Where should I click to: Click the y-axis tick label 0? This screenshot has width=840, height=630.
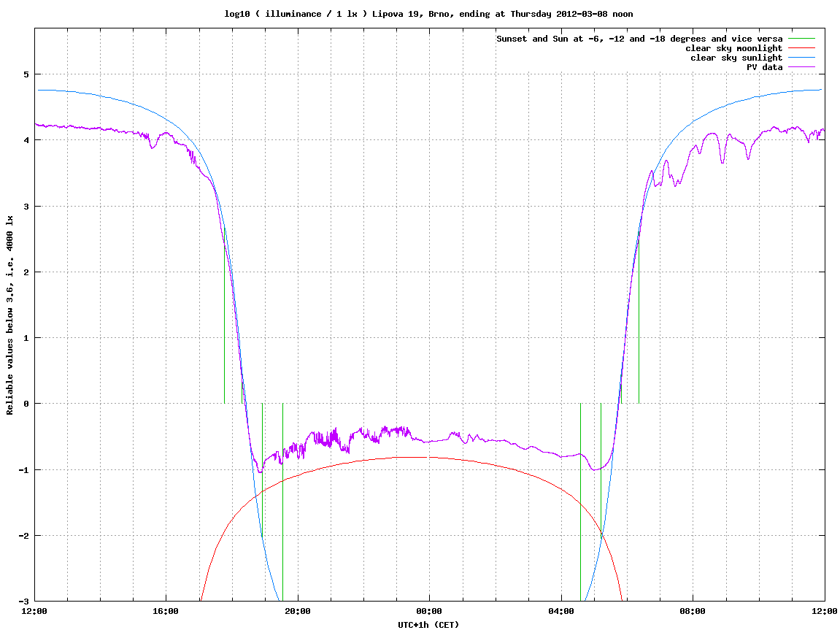click(x=26, y=404)
